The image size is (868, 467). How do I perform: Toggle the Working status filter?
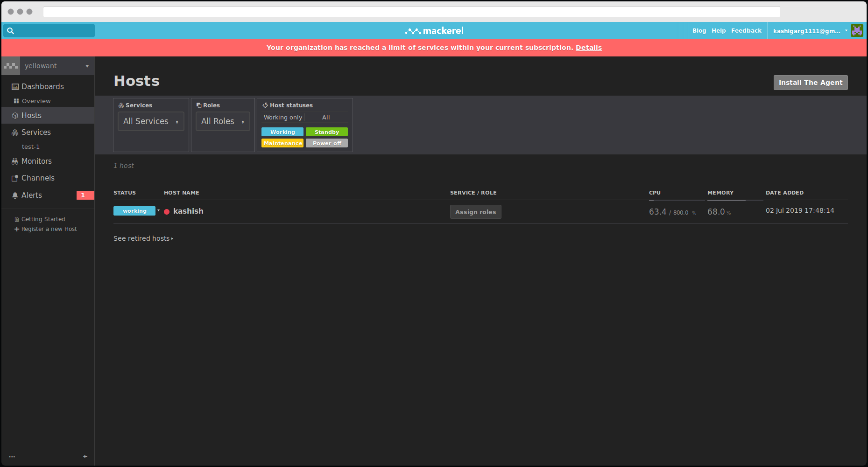[282, 132]
